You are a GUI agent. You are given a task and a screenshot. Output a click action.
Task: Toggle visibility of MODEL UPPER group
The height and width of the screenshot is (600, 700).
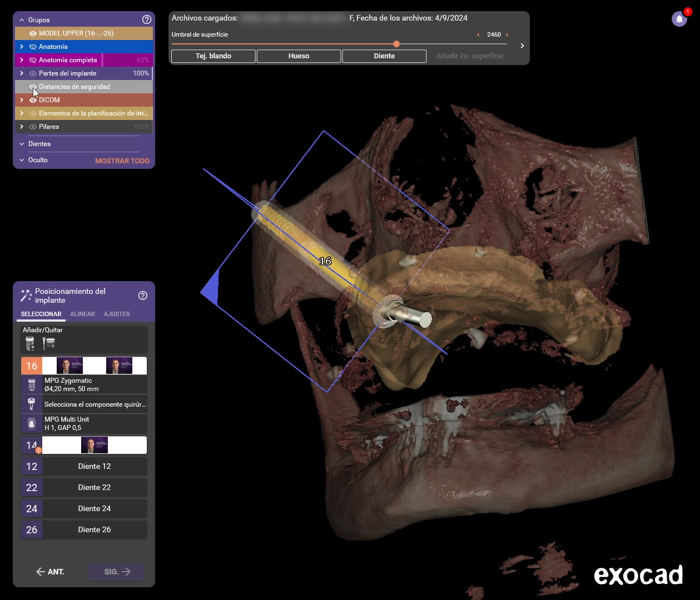click(33, 33)
